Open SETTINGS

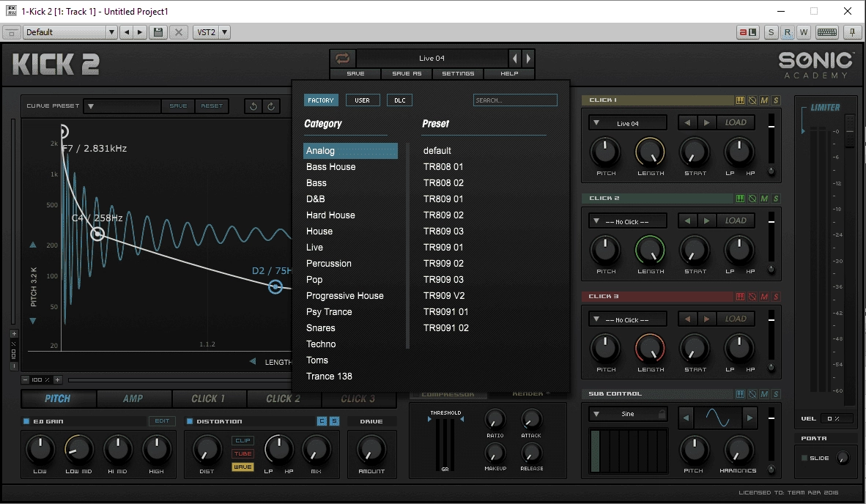pyautogui.click(x=458, y=73)
